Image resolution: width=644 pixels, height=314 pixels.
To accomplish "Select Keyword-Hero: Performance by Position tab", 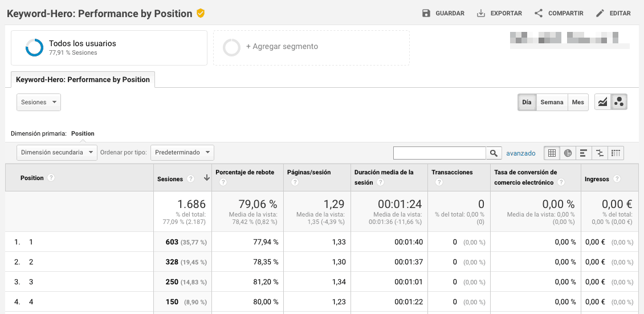I will [x=83, y=80].
